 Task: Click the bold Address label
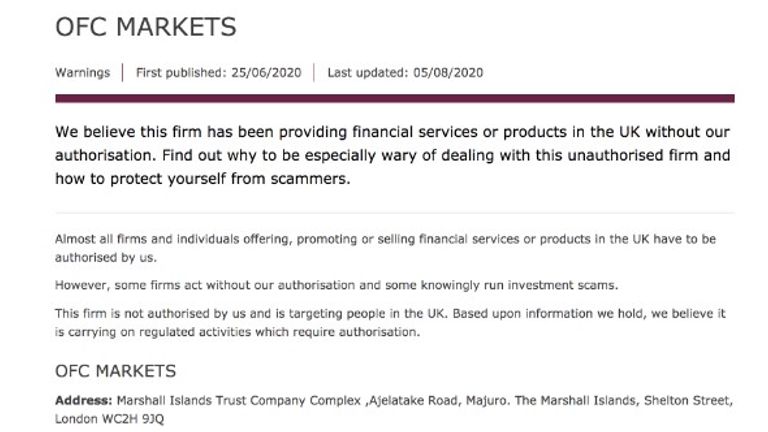click(x=84, y=401)
